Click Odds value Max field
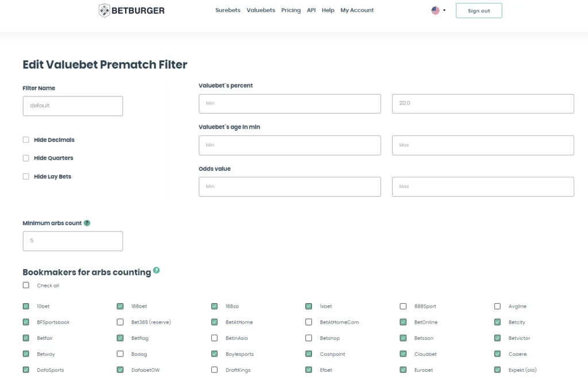The image size is (588, 380). coord(483,187)
